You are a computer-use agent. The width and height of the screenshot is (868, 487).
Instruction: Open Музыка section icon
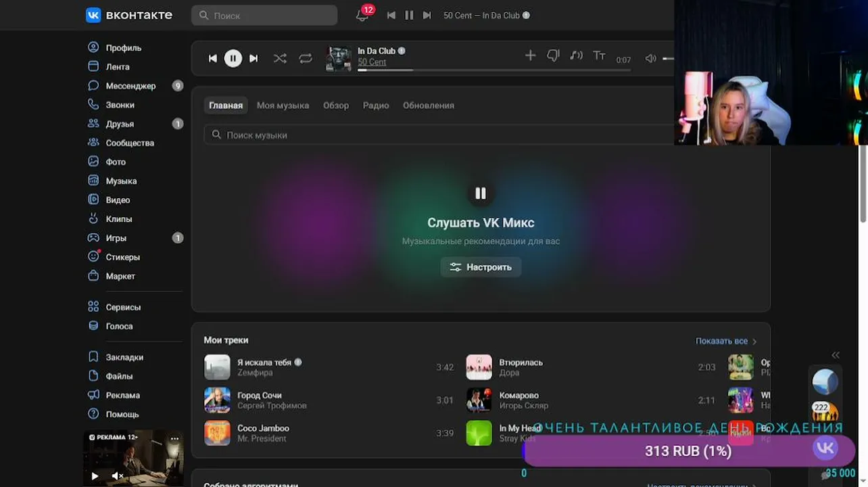pyautogui.click(x=94, y=181)
